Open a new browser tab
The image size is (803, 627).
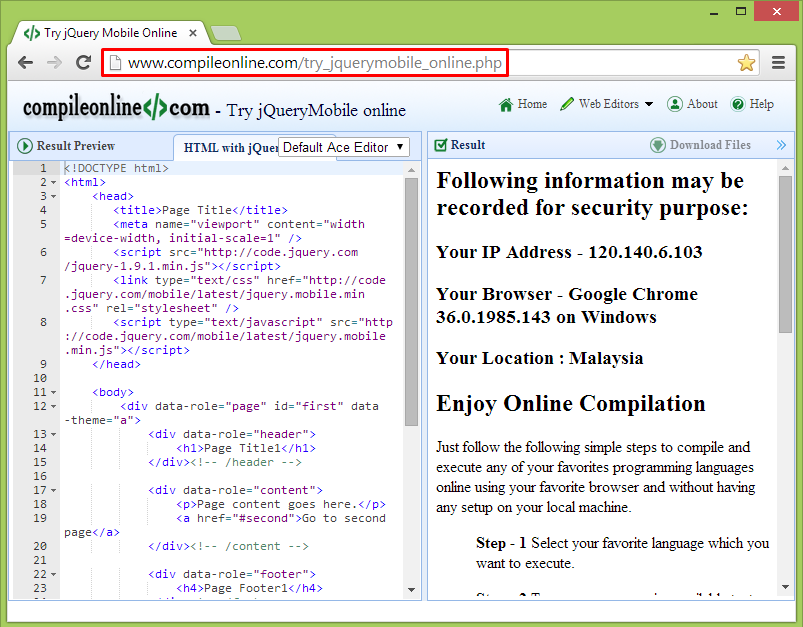pos(225,33)
